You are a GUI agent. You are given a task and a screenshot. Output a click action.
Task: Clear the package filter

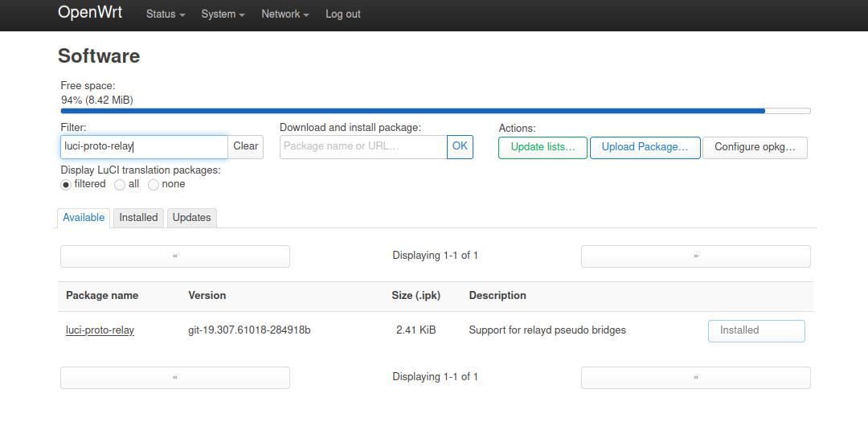click(245, 146)
